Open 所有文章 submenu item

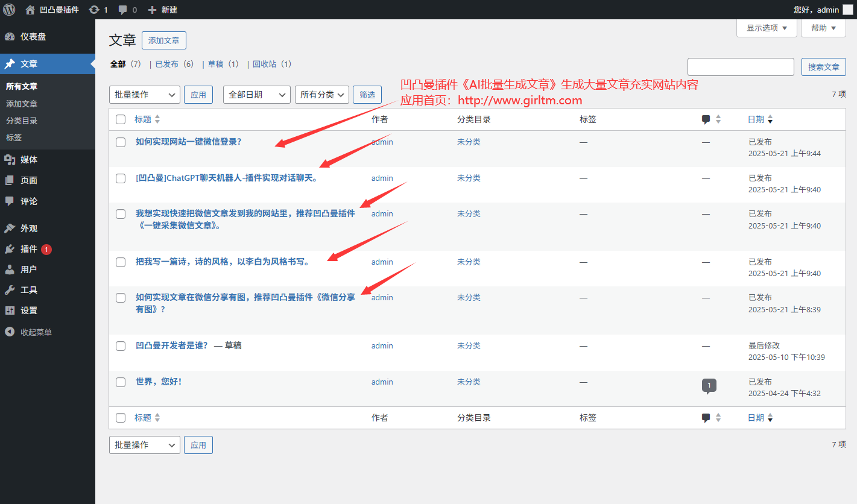tap(22, 87)
